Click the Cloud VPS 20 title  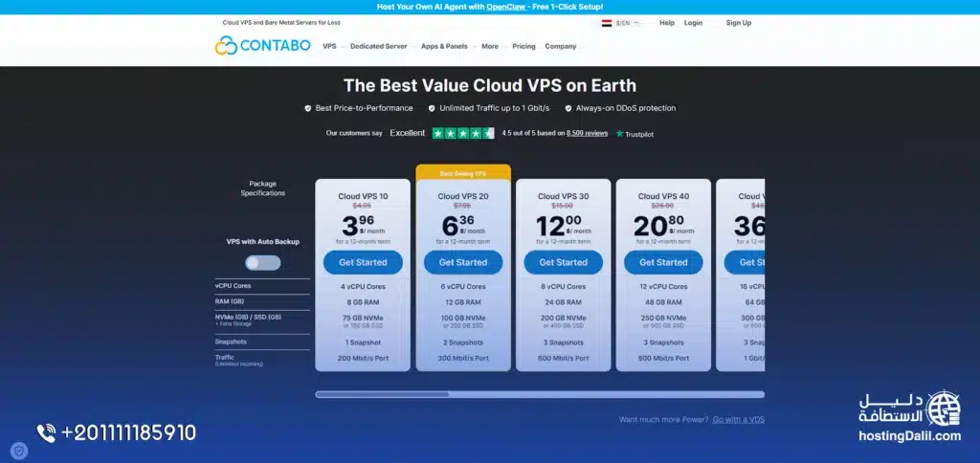pyautogui.click(x=463, y=196)
